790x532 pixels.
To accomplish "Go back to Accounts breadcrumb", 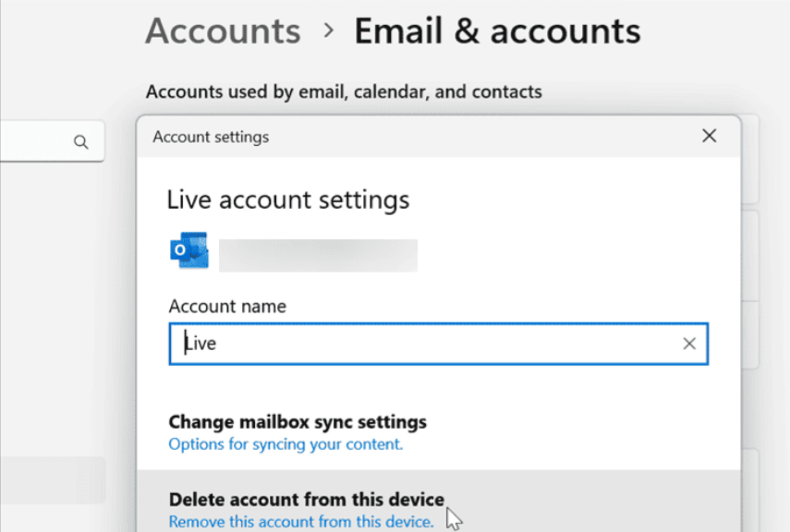I will pyautogui.click(x=223, y=31).
